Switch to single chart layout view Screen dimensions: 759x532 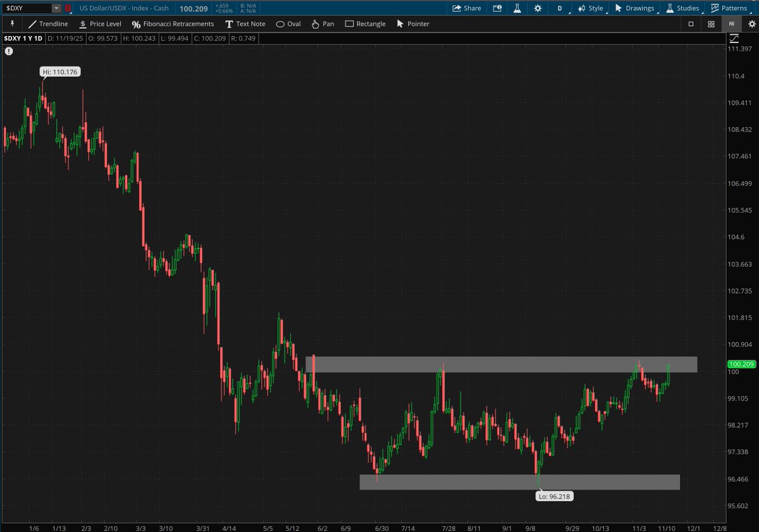point(691,24)
